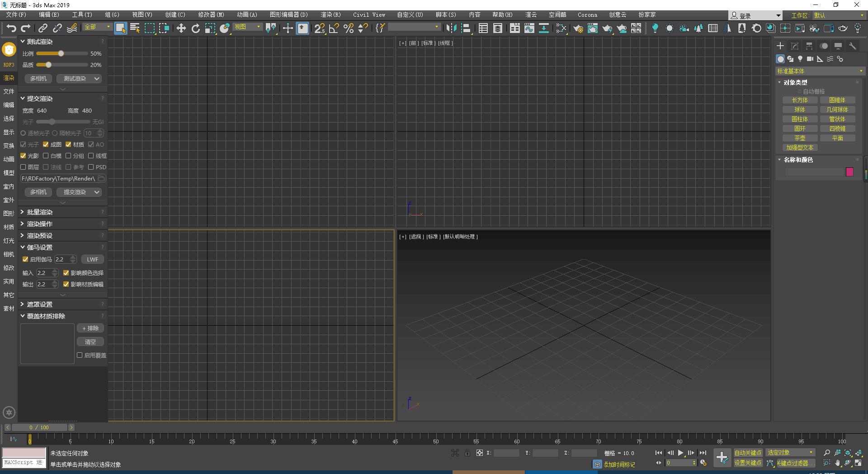
Task: Click the Pan View hand icon
Action: (x=838, y=463)
